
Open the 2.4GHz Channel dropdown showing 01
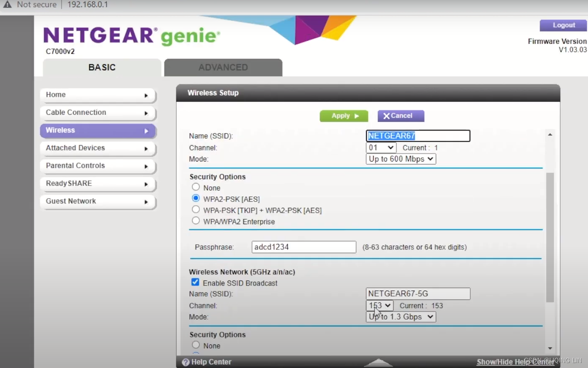[x=381, y=147]
